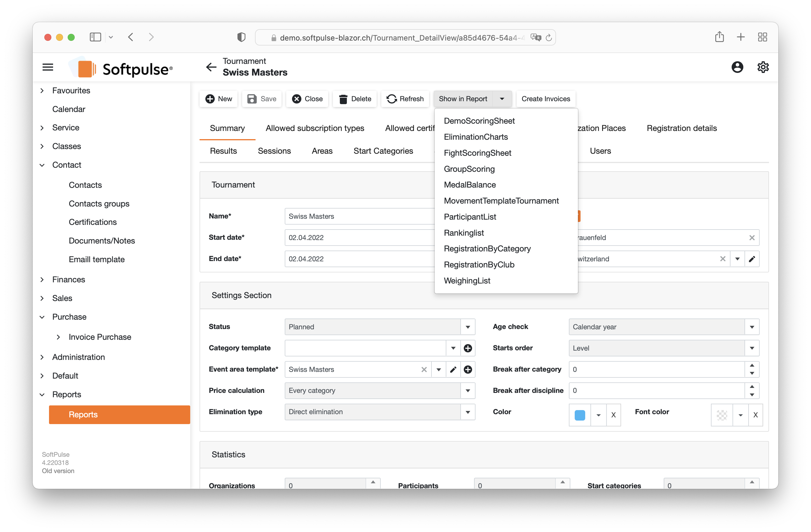Open the user account profile icon
This screenshot has width=811, height=532.
[x=737, y=67]
